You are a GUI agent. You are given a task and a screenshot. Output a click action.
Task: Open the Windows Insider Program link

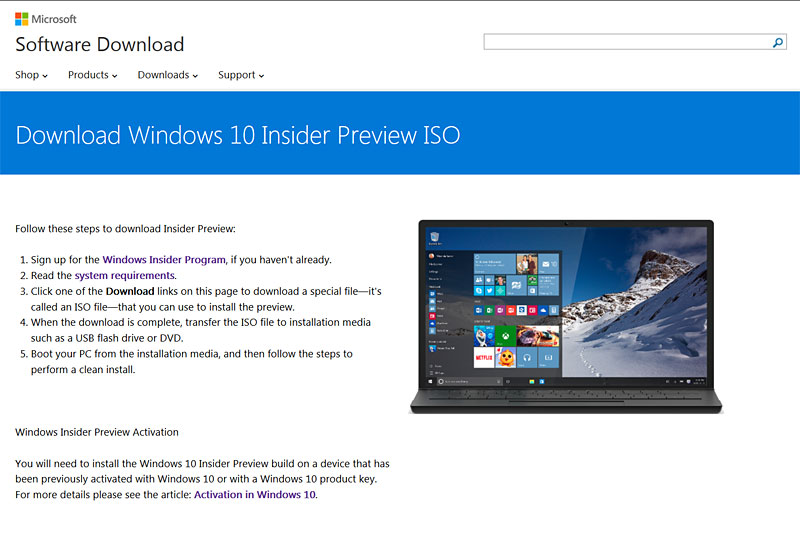(x=164, y=259)
